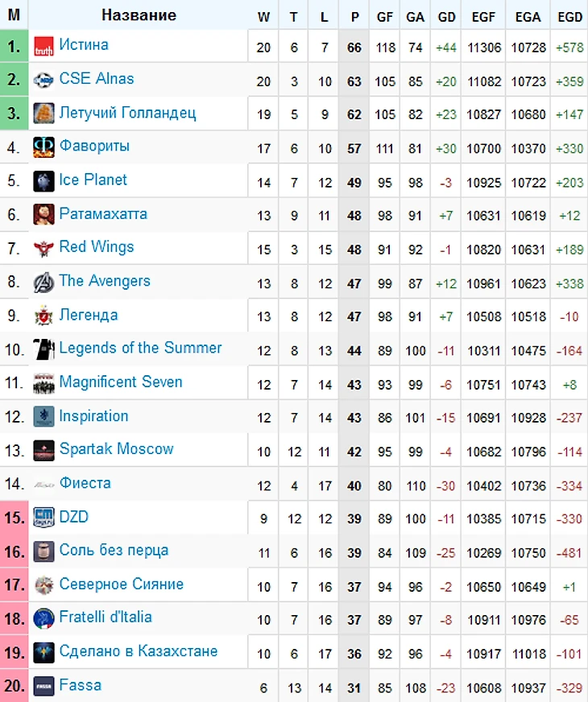Click the Фавориты team logo icon
This screenshot has height=702, width=588.
click(x=43, y=147)
